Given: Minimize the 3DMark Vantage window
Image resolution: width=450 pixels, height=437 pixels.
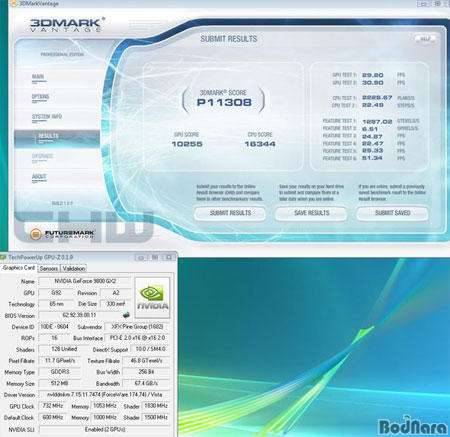Looking at the screenshot, I should pos(424,4).
